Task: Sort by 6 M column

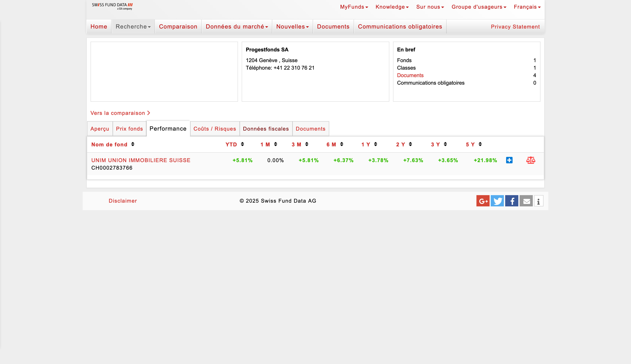Action: [x=335, y=144]
